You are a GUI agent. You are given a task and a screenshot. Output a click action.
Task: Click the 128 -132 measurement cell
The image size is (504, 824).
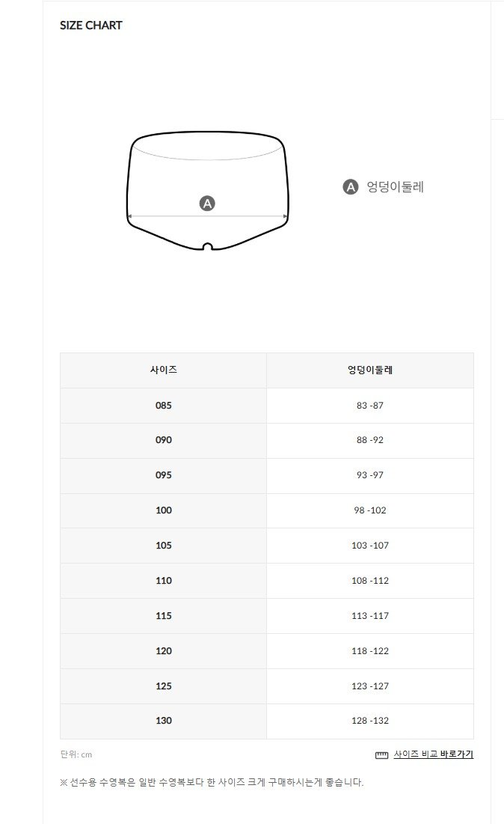[370, 721]
